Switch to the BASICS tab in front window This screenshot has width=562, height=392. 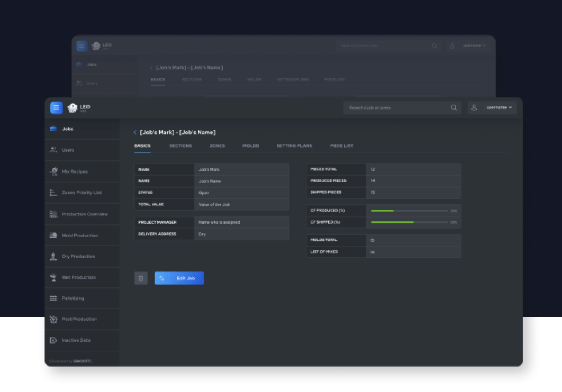click(x=142, y=146)
